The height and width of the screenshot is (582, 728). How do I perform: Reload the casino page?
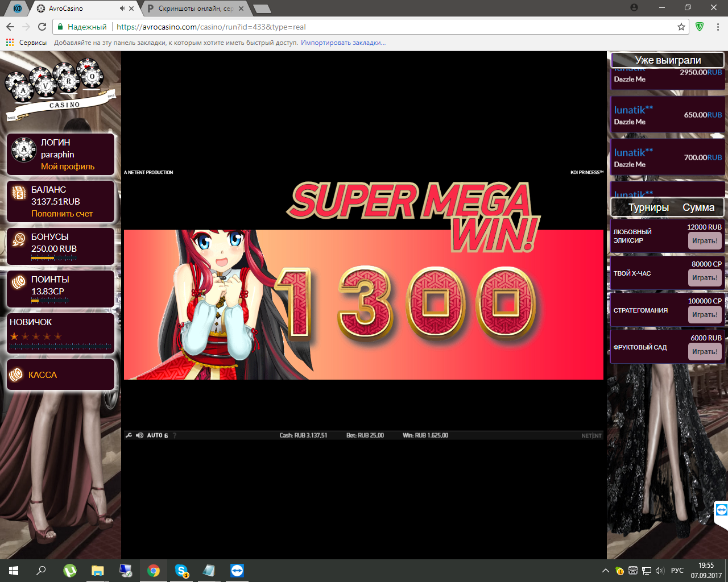coord(42,27)
